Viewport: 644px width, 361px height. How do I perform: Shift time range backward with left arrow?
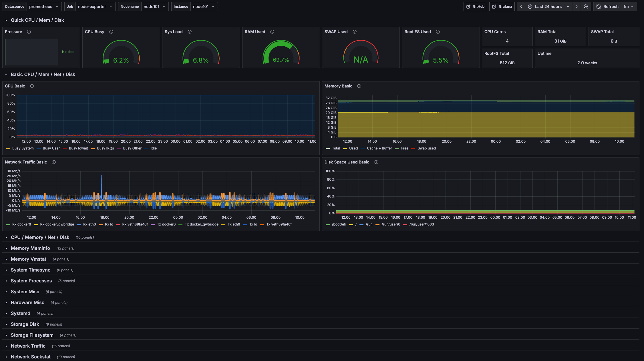click(521, 7)
